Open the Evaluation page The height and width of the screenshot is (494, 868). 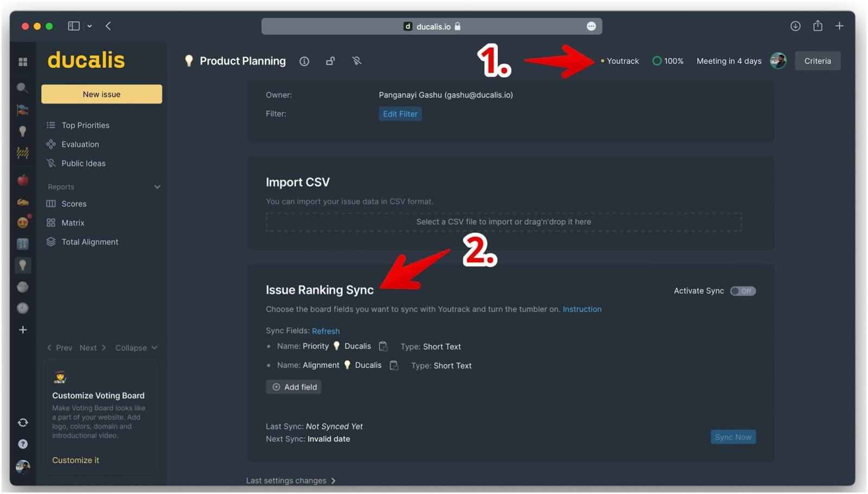pyautogui.click(x=80, y=144)
